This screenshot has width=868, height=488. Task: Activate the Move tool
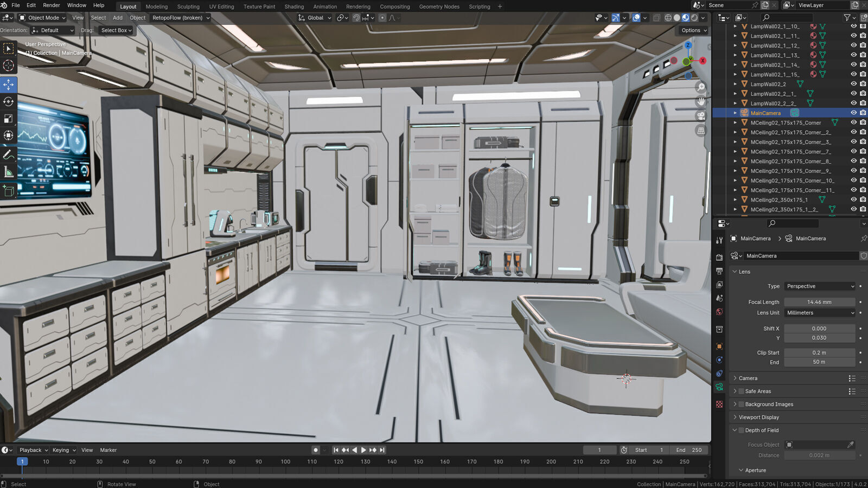coord(9,85)
